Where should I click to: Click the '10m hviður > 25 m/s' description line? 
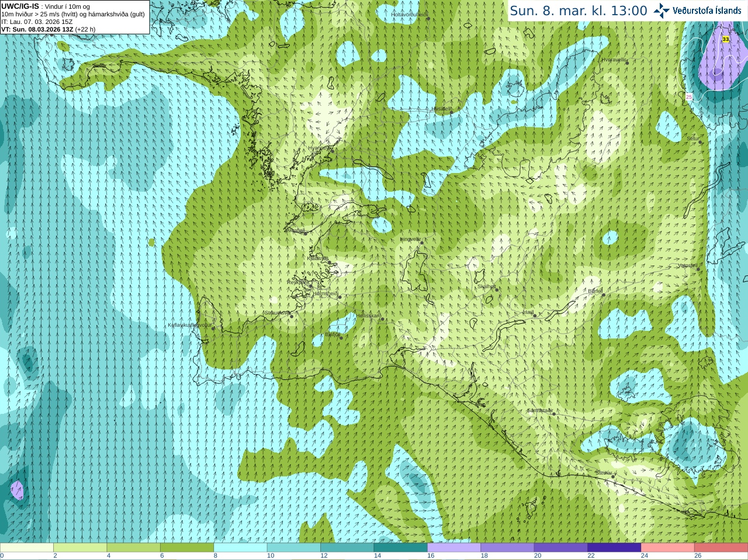73,14
